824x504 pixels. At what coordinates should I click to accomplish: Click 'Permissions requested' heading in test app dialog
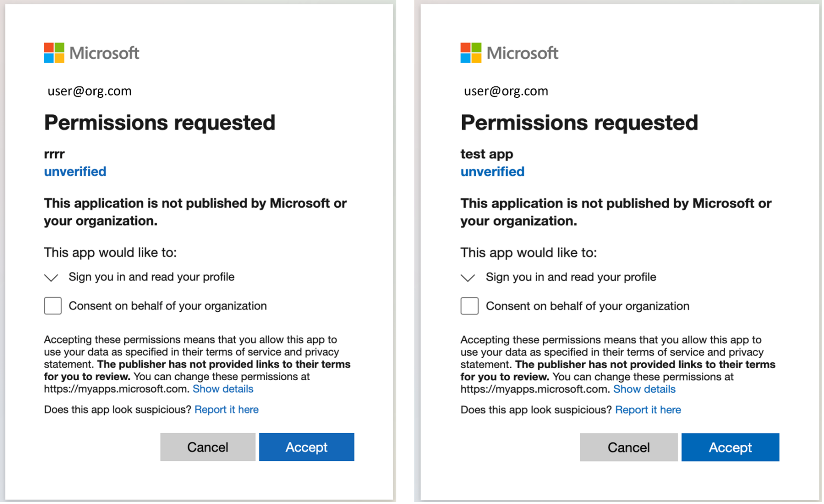tap(579, 123)
